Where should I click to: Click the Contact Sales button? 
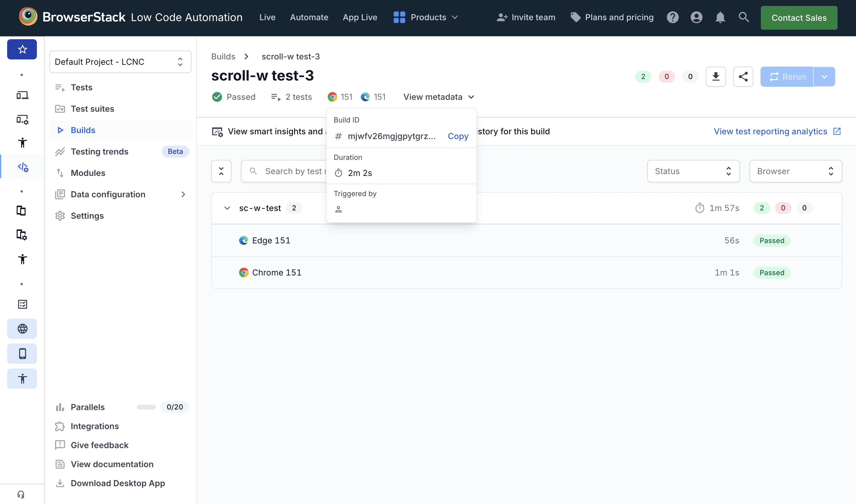pos(799,18)
